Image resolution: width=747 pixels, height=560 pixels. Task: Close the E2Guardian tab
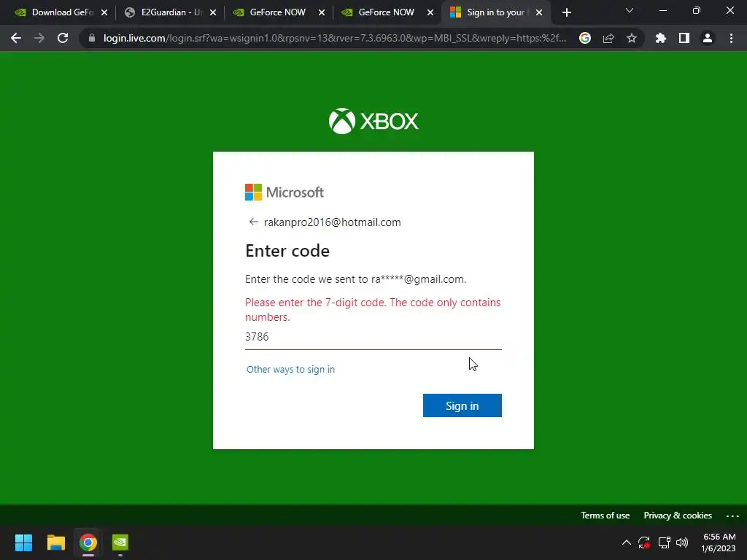213,12
